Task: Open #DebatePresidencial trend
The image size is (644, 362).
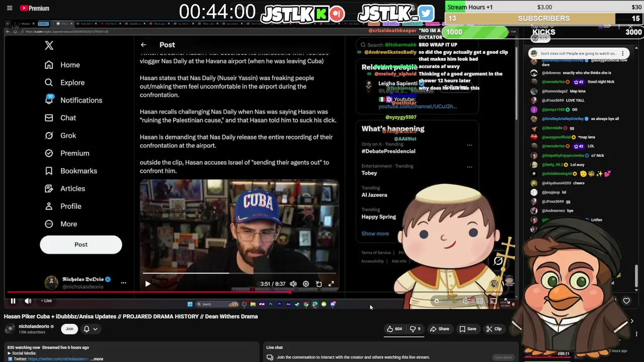Action: 388,151
